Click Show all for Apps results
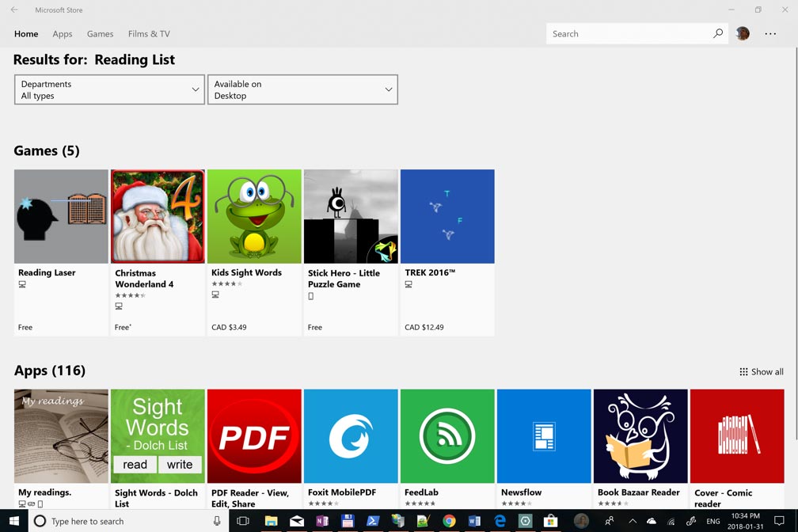This screenshot has height=532, width=798. [x=762, y=371]
